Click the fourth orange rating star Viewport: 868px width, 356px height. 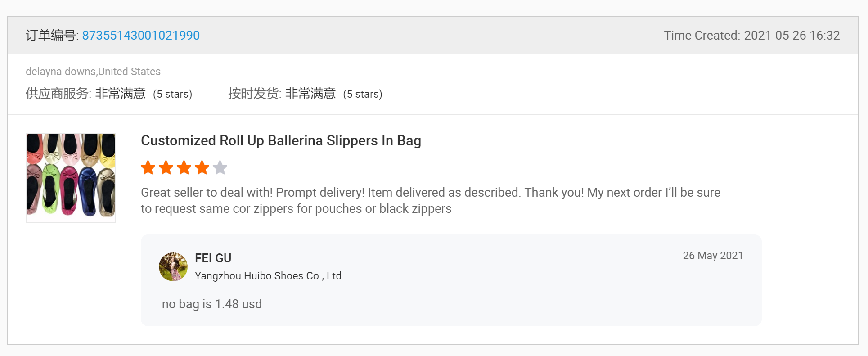click(202, 168)
